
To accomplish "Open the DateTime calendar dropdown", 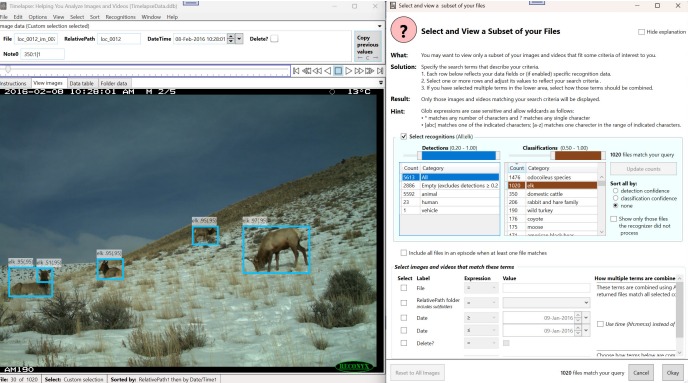I will pyautogui.click(x=239, y=39).
